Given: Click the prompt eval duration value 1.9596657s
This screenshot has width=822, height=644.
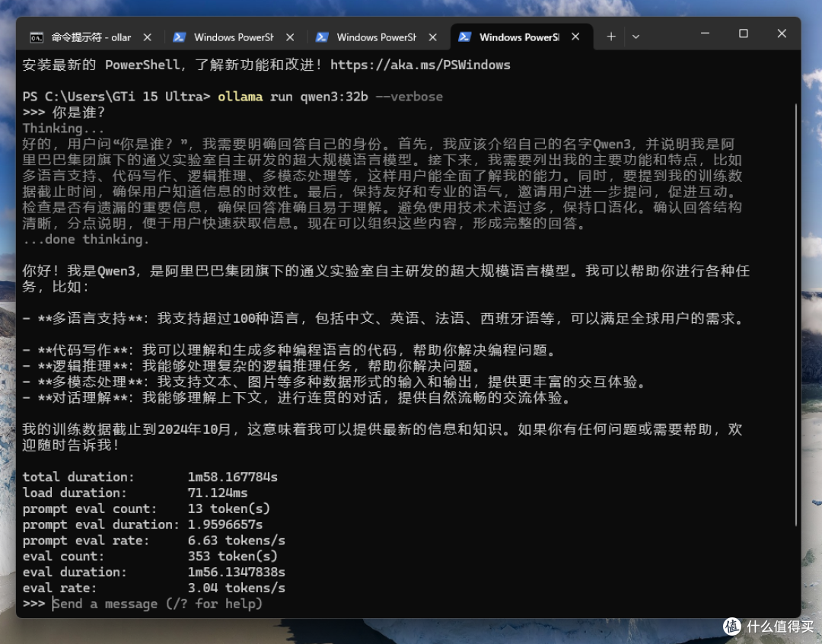Looking at the screenshot, I should [x=225, y=524].
